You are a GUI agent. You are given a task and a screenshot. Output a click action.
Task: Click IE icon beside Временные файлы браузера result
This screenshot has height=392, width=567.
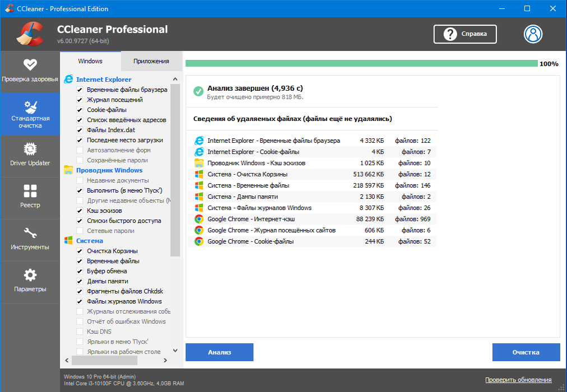click(x=199, y=141)
